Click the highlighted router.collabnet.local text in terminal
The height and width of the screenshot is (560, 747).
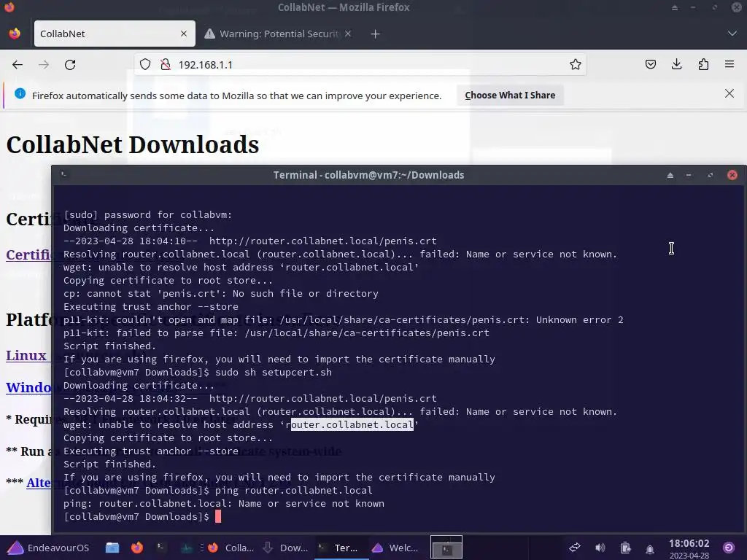tap(352, 425)
